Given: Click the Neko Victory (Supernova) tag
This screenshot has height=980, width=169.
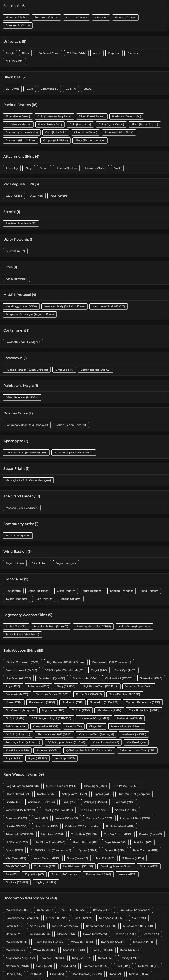Looking at the screenshot, I should point(134,627).
